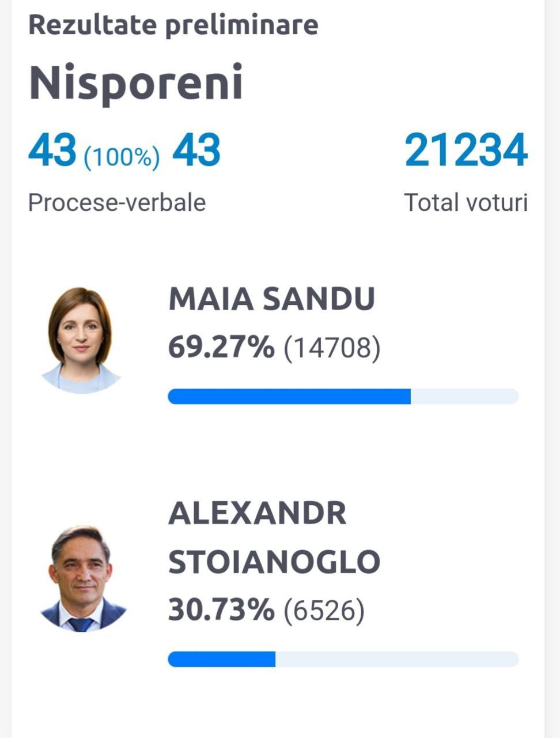The width and height of the screenshot is (560, 738).
Task: Click the 21234 total votes number
Action: 466,150
